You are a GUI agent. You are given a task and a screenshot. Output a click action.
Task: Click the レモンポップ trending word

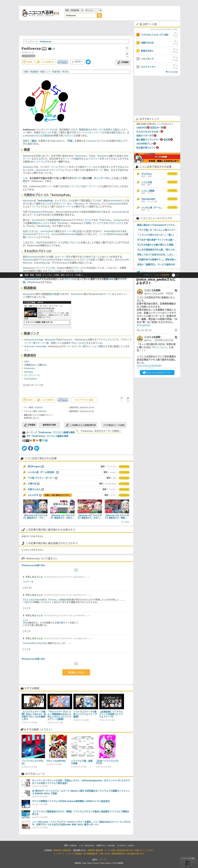(147, 59)
